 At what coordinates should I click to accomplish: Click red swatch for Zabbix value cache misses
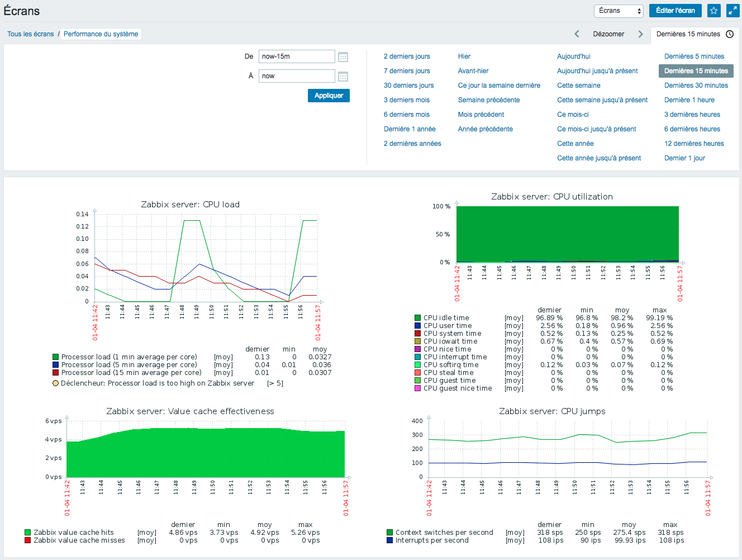[x=27, y=540]
